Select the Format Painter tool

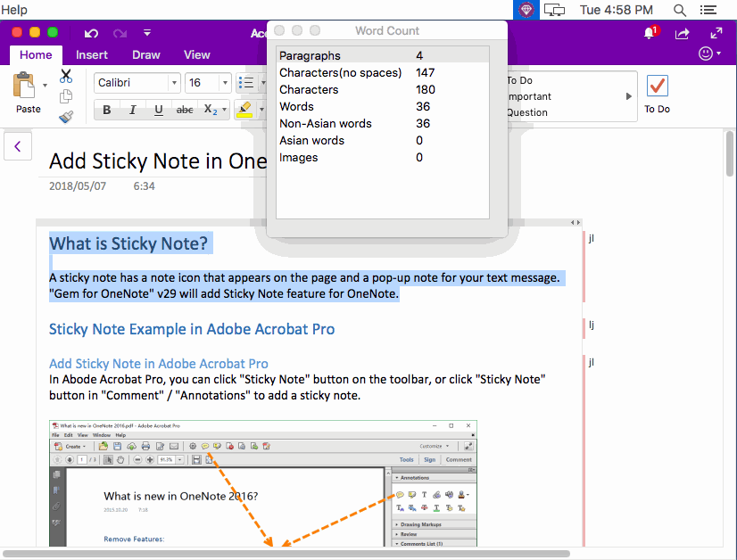click(x=65, y=115)
